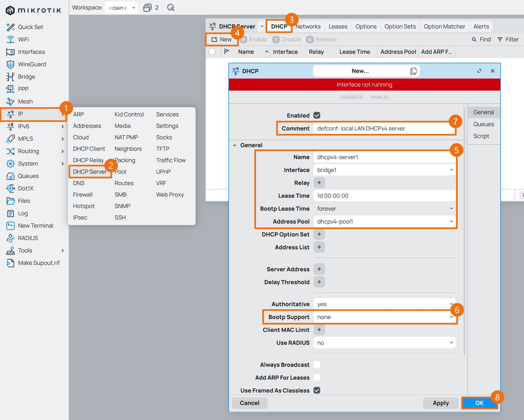524x420 pixels.
Task: Open Queues section in dialog side panel
Action: (484, 124)
